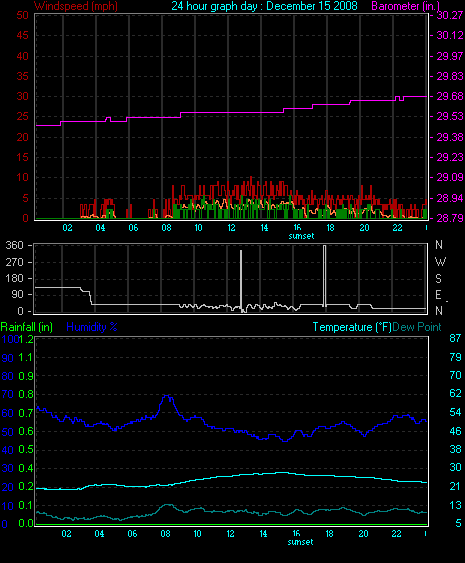
Task: Click compass label 'W' beside direction chart
Action: point(440,262)
